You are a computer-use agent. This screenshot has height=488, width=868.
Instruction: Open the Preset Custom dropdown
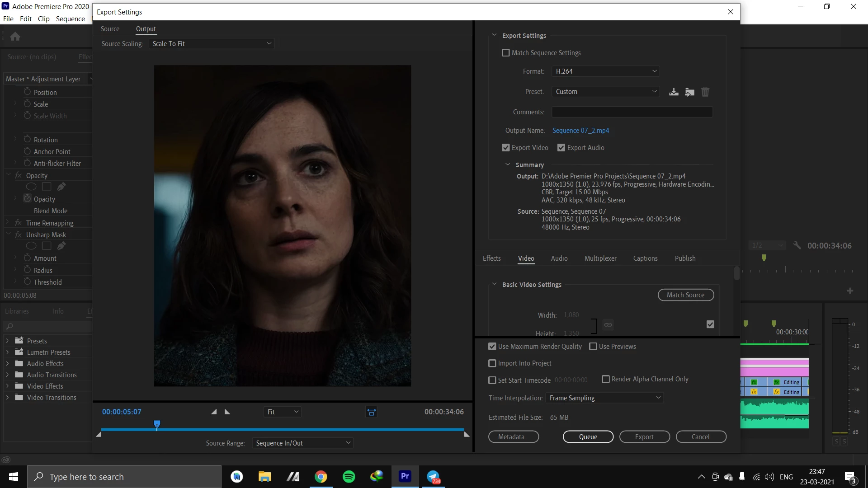(605, 92)
